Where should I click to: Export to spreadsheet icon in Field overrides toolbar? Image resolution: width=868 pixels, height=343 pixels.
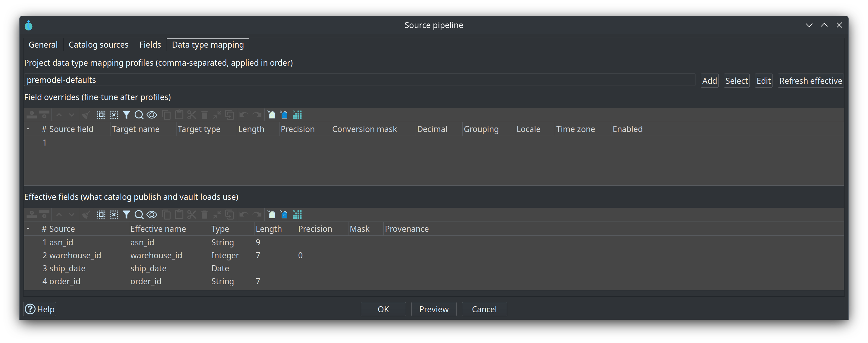(271, 115)
